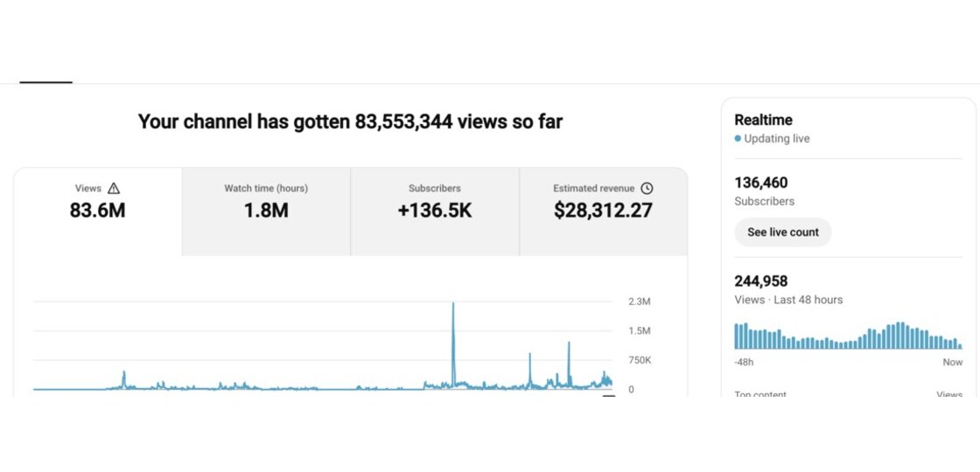Click the Updating live status text
The image size is (980, 472).
click(x=776, y=139)
